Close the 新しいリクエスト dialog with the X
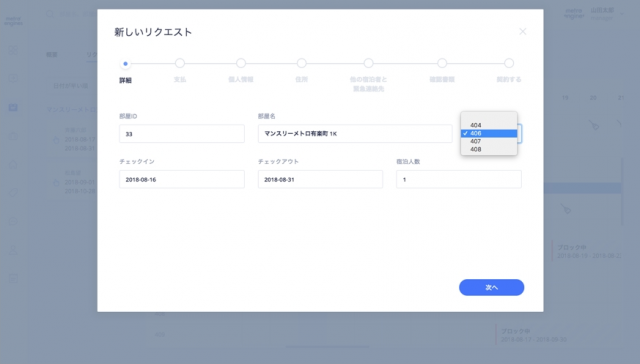The width and height of the screenshot is (640, 364). [522, 31]
